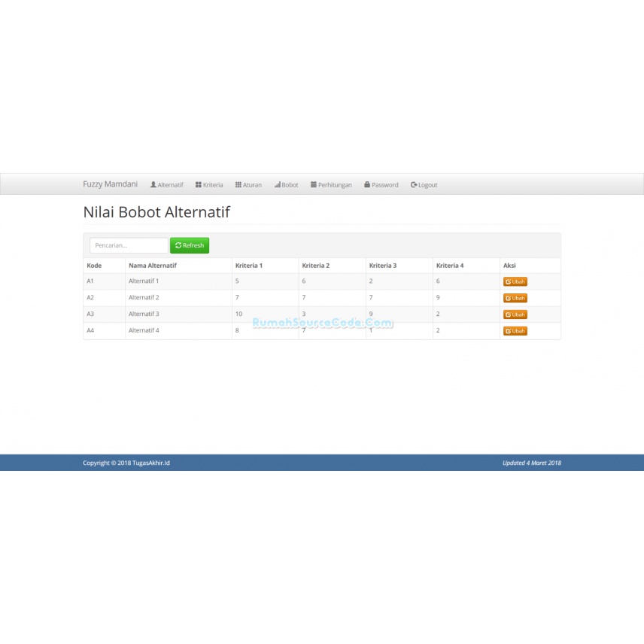Click the lock icon beside Password
The height and width of the screenshot is (644, 644).
[367, 184]
